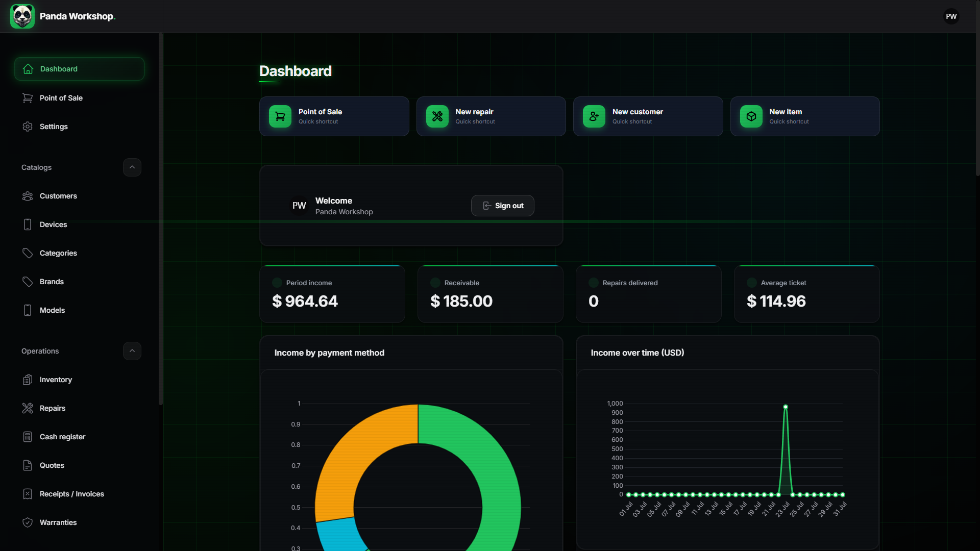Viewport: 980px width, 551px height.
Task: Launch the New repair quick shortcut
Action: pos(491,116)
